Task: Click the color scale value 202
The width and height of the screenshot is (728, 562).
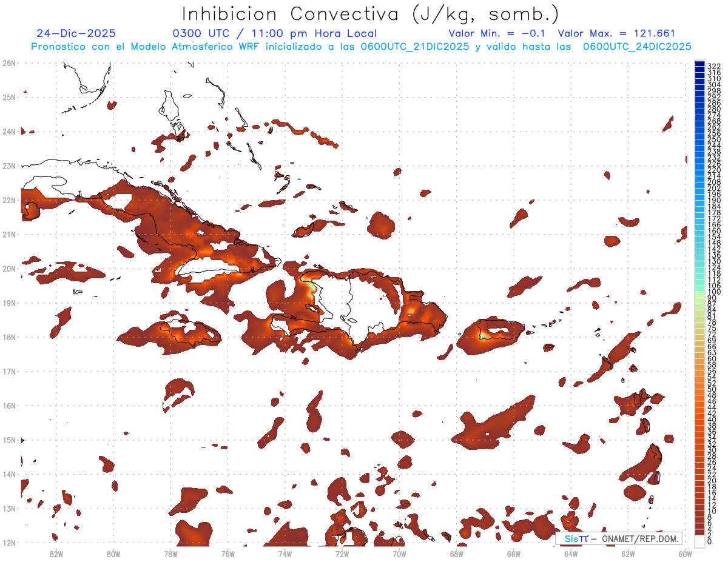Action: (x=713, y=188)
